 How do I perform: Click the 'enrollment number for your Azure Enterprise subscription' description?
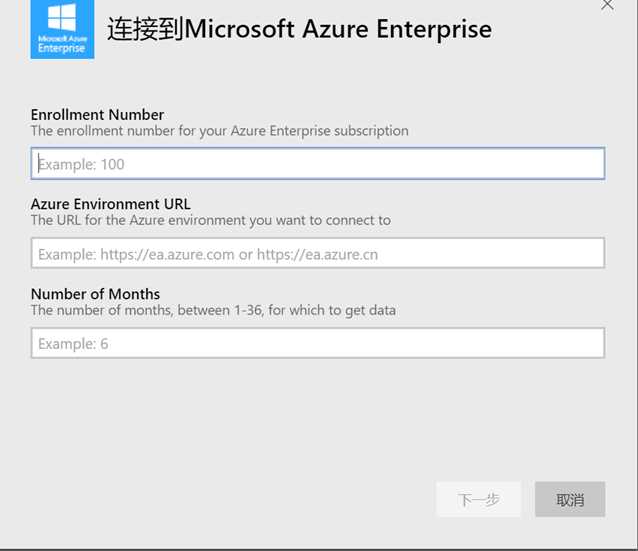coord(220,131)
